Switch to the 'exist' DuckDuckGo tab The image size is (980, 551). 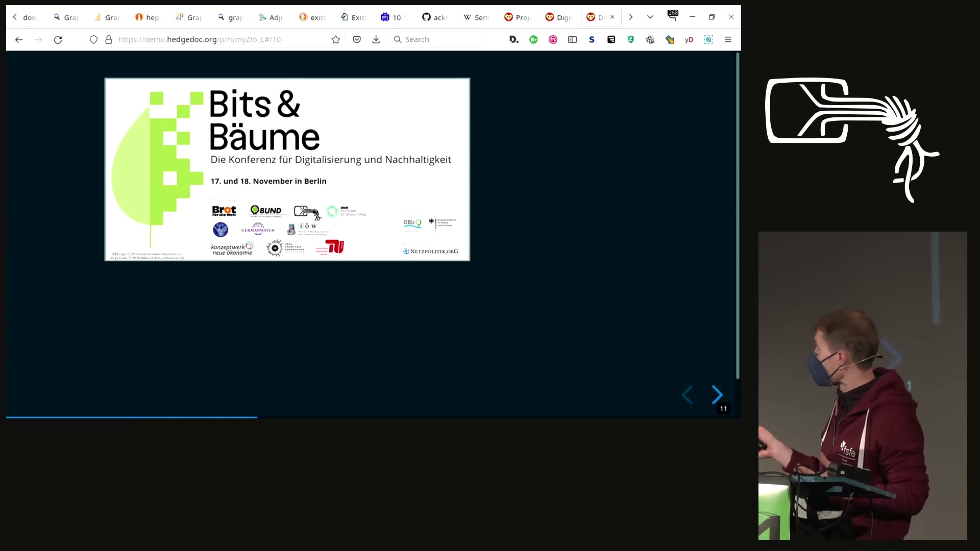(x=312, y=17)
